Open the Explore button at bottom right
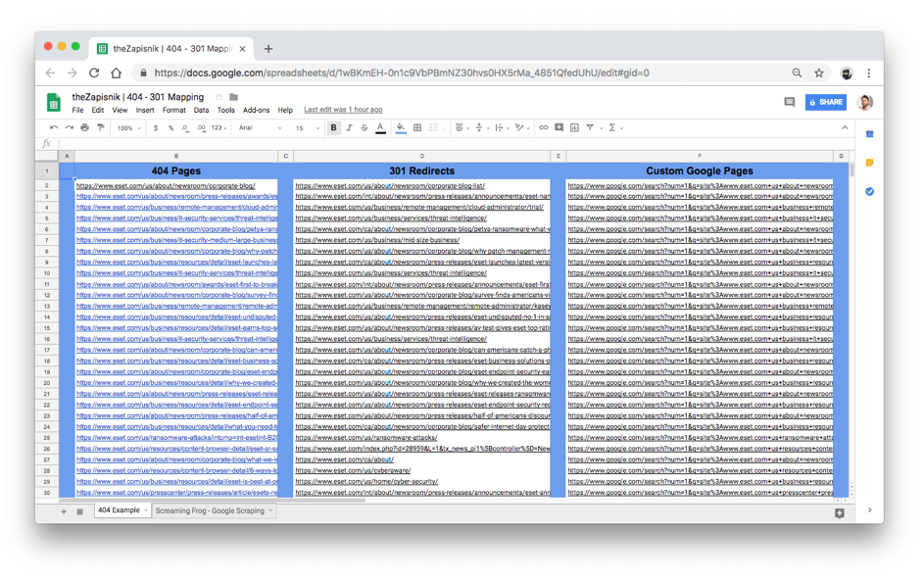924x579 pixels. coord(839,513)
